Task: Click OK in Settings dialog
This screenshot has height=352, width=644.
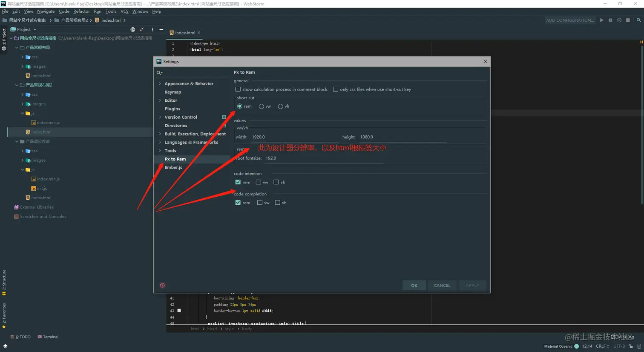Action: click(x=414, y=285)
